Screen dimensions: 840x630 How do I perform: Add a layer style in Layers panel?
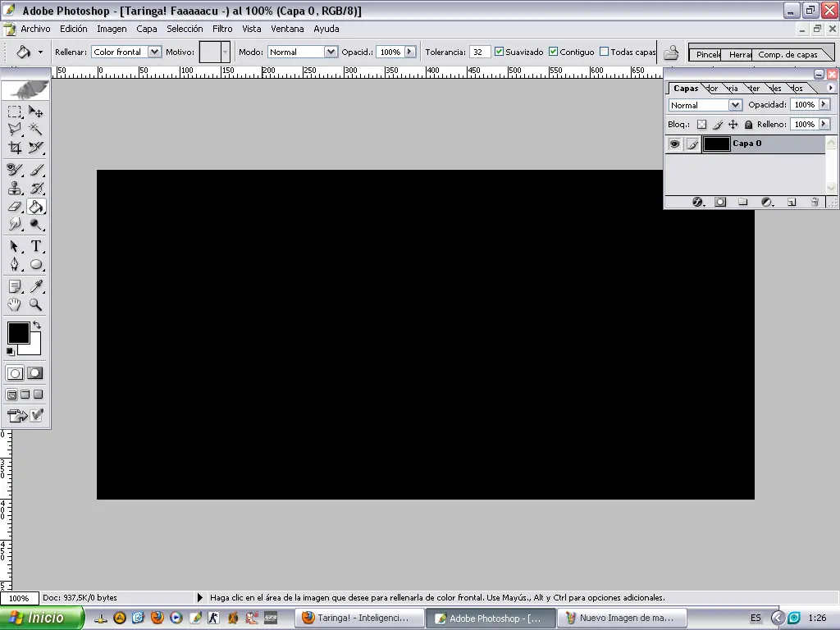(697, 202)
